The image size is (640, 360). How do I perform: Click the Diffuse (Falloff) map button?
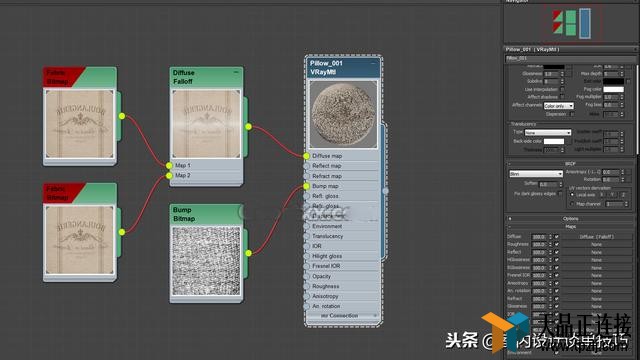tap(596, 237)
